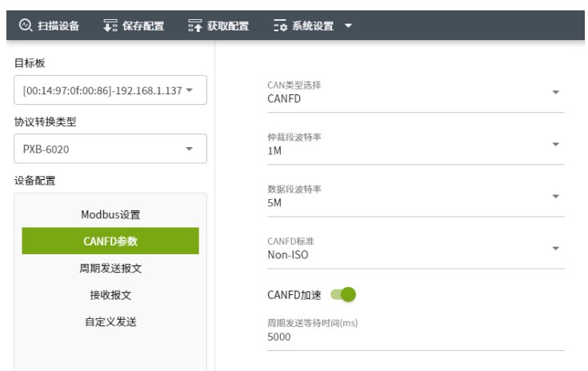Select the CANFD参数 tab
The image size is (588, 371).
coord(110,241)
